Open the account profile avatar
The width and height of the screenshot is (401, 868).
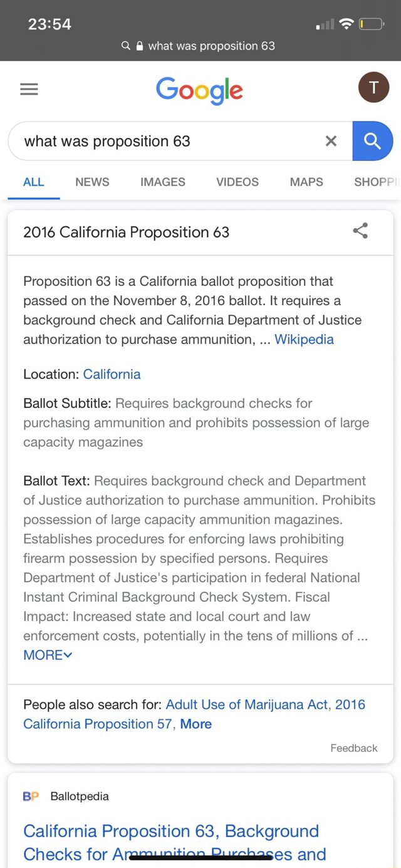[373, 87]
